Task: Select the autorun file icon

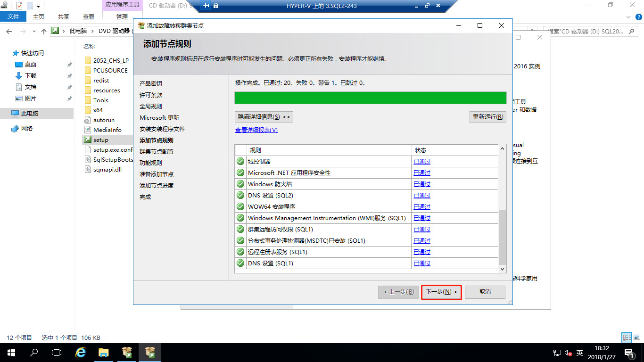Action: pyautogui.click(x=88, y=120)
